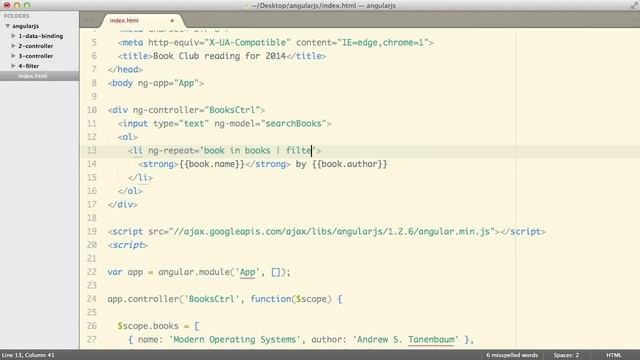Click {{book.name}} expression on line 14
The height and width of the screenshot is (360, 640).
211,164
